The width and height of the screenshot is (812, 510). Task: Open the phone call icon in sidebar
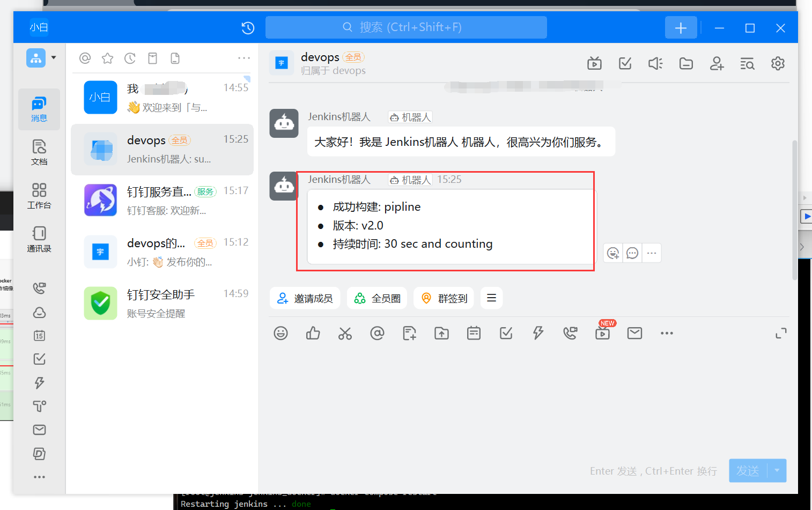pos(39,289)
